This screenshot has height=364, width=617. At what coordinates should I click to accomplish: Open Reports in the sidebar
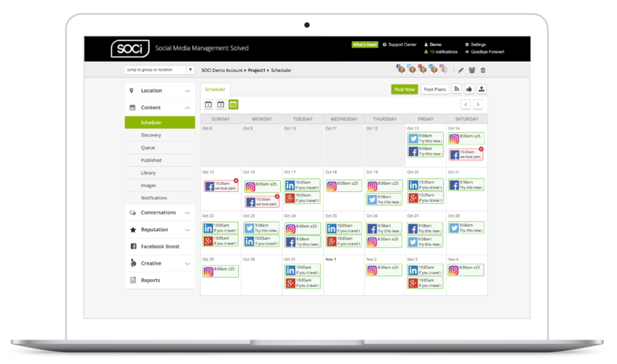pos(160,281)
